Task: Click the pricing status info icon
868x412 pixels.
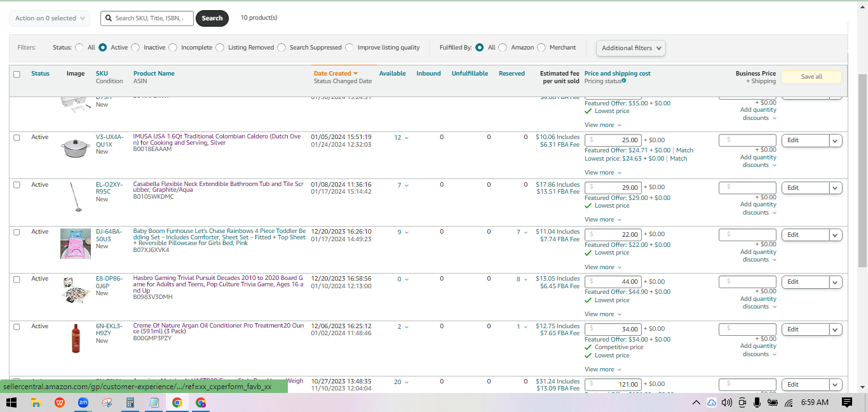Action: [x=624, y=81]
